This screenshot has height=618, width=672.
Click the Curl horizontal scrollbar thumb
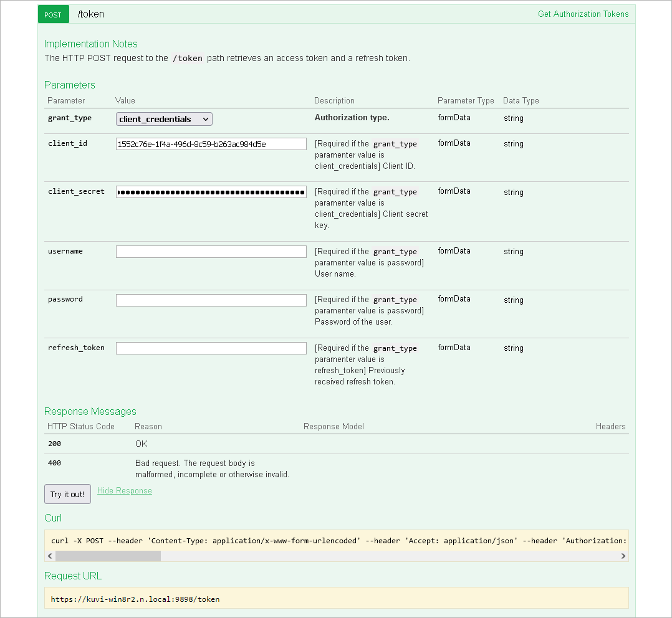tap(108, 556)
